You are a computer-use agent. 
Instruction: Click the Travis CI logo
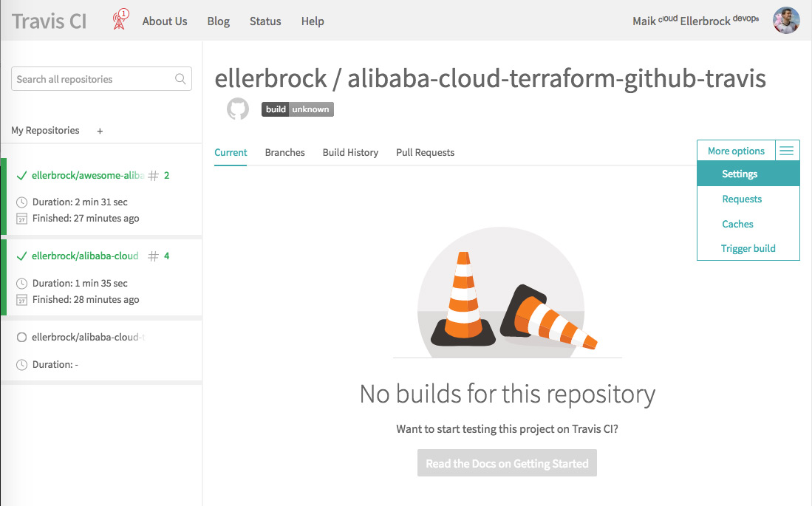tap(50, 21)
